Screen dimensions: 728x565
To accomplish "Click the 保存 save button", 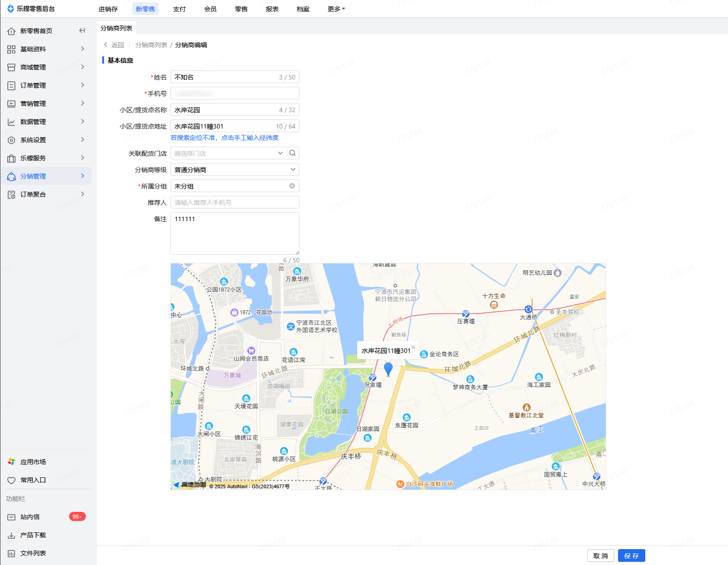I will point(632,555).
